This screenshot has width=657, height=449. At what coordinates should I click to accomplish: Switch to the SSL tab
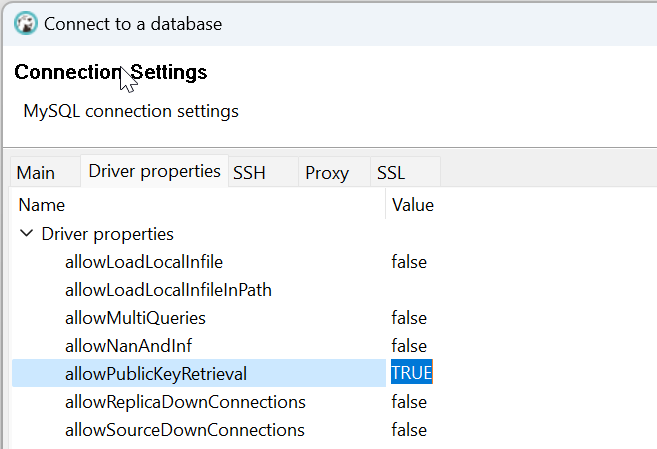391,173
